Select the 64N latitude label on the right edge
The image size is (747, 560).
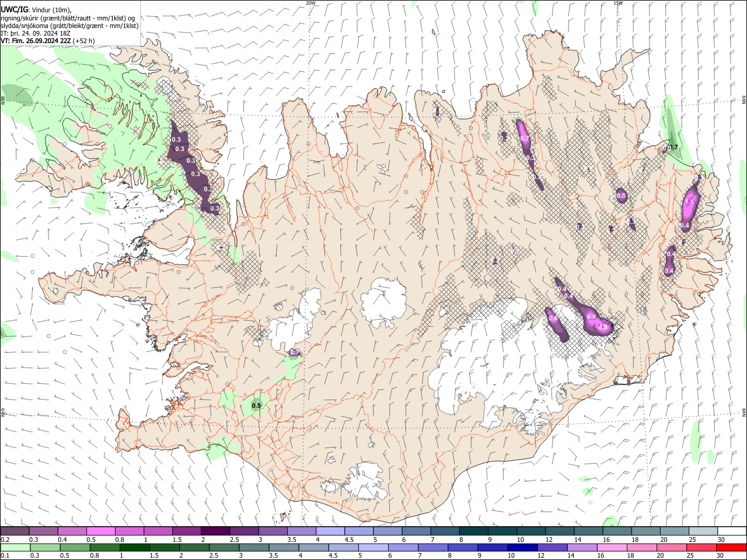coord(744,412)
